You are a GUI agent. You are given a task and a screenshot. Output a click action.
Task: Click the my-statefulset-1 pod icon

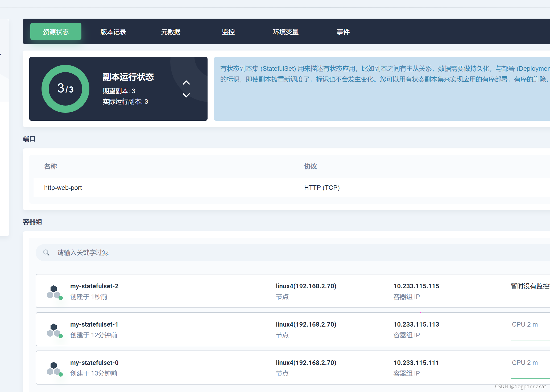point(54,330)
